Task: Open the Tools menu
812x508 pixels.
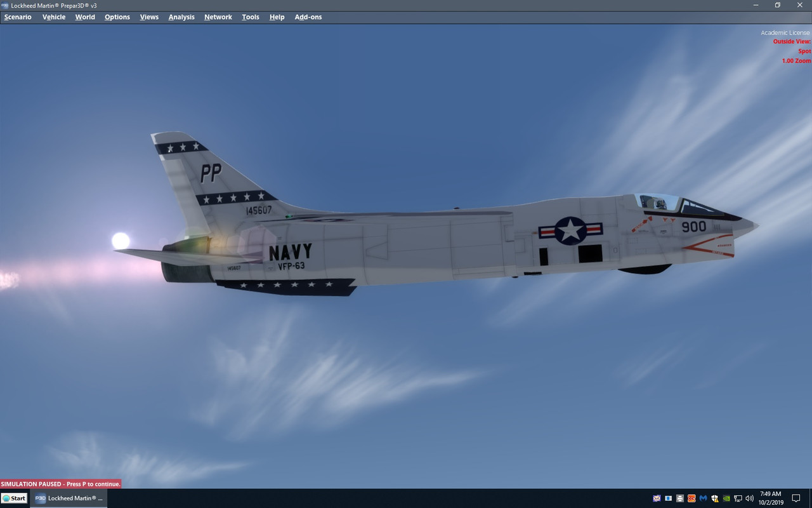Action: coord(251,17)
